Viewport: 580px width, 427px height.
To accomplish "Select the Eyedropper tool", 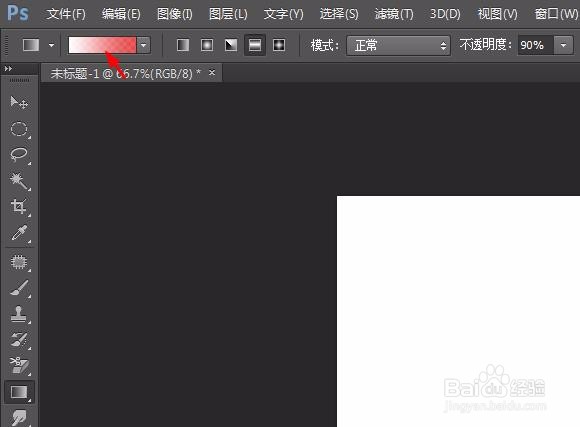I will pyautogui.click(x=19, y=233).
